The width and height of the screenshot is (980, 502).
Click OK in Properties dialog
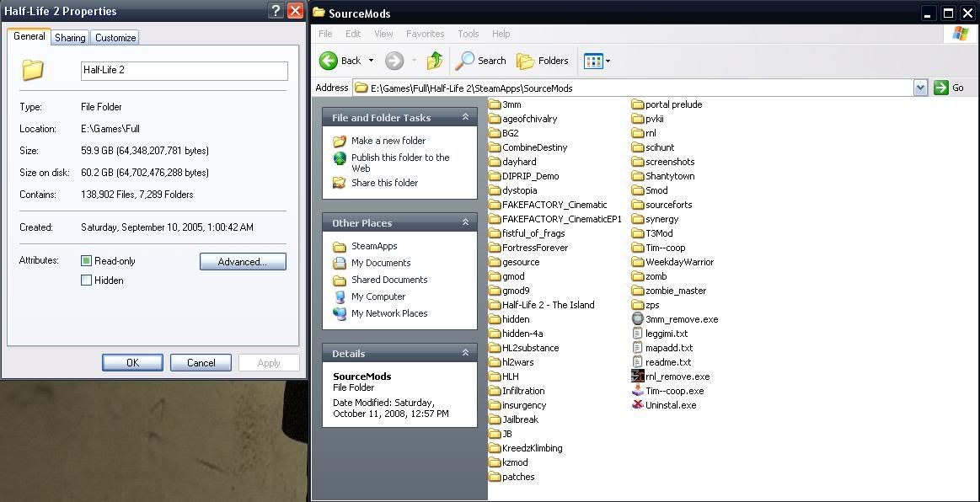(x=132, y=363)
